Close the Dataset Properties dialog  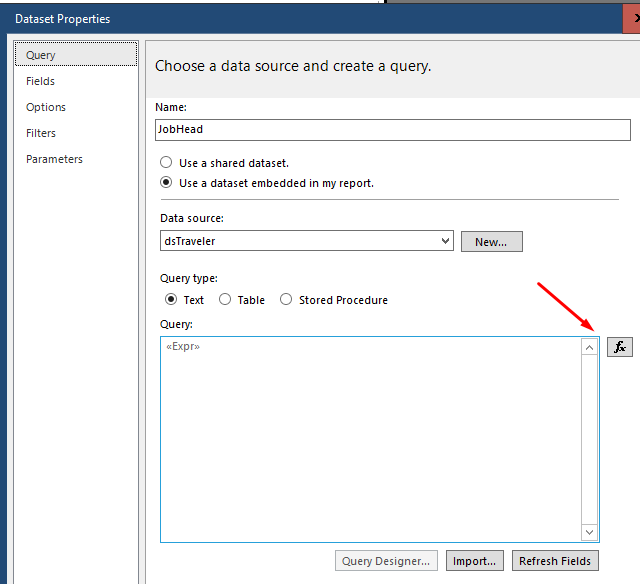(x=633, y=19)
